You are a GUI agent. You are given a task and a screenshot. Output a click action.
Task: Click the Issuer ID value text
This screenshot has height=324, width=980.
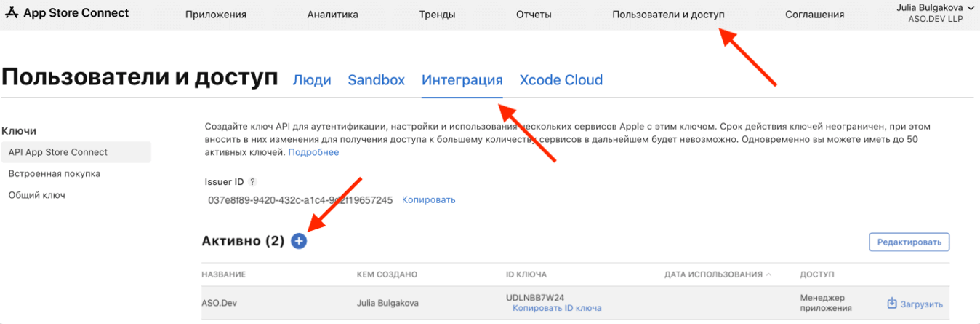click(x=300, y=199)
